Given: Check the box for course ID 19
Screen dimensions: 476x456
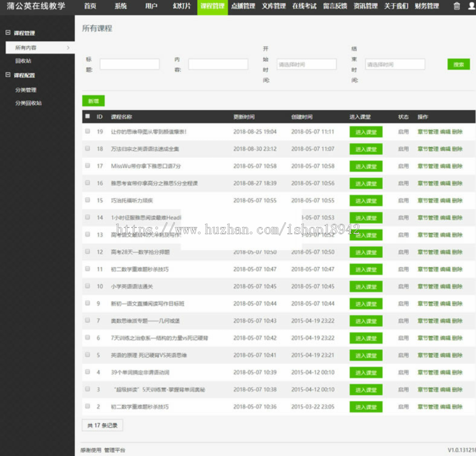Looking at the screenshot, I should pos(87,131).
